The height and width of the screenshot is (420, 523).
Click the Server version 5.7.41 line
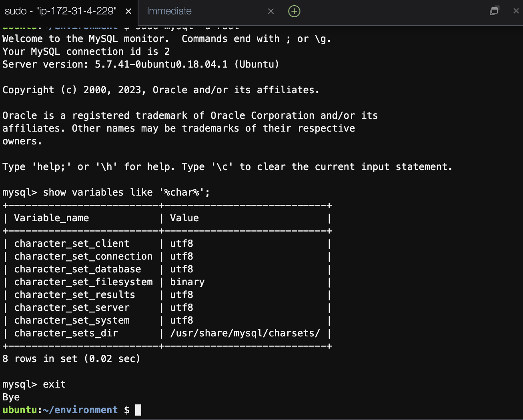click(x=140, y=64)
